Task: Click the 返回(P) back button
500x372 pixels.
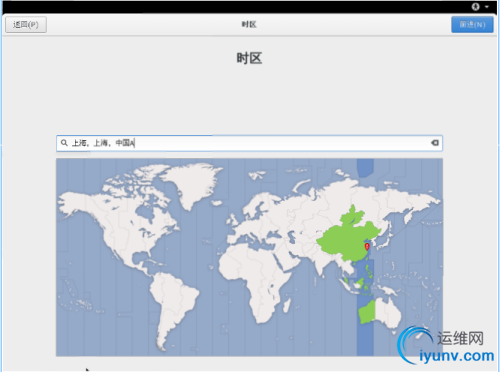Action: [26, 25]
